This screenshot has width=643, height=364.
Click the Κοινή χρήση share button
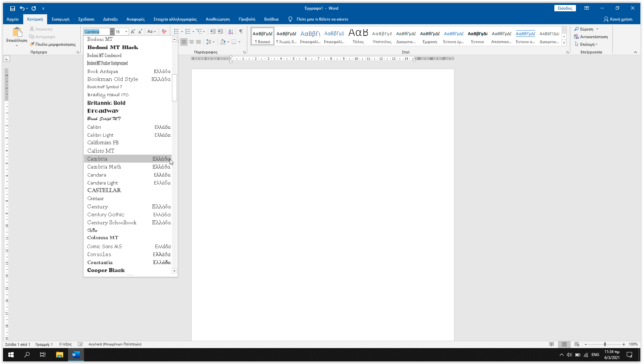(618, 19)
